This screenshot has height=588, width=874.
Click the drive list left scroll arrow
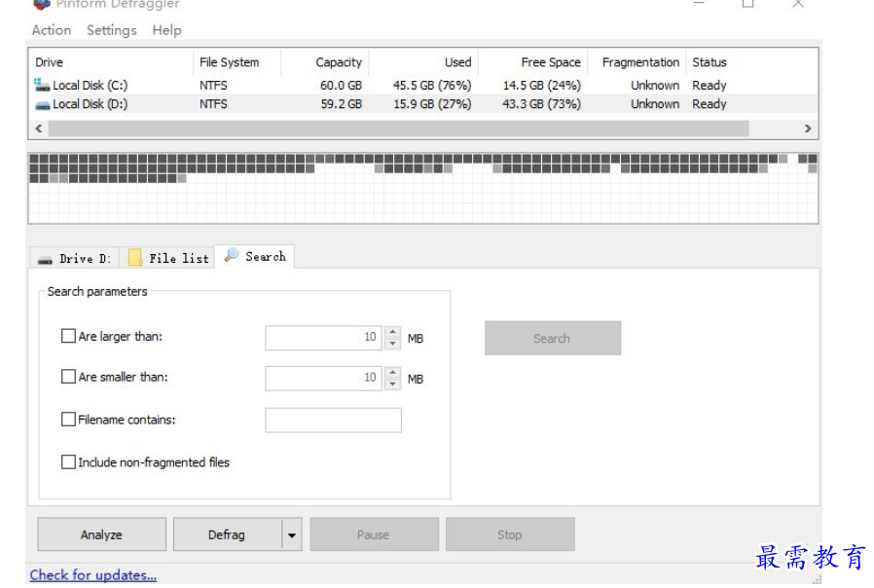39,129
